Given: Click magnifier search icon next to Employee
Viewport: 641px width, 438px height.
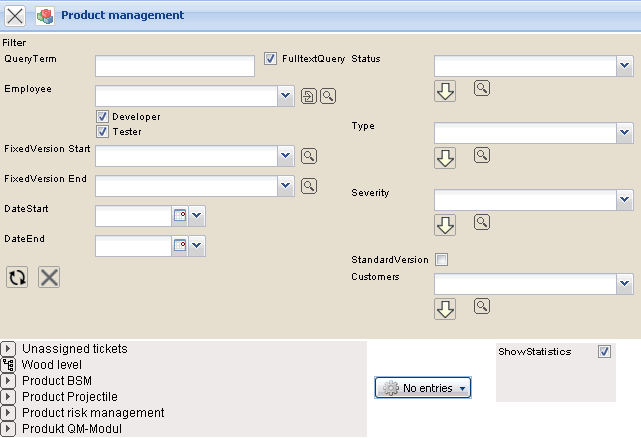Looking at the screenshot, I should (327, 96).
